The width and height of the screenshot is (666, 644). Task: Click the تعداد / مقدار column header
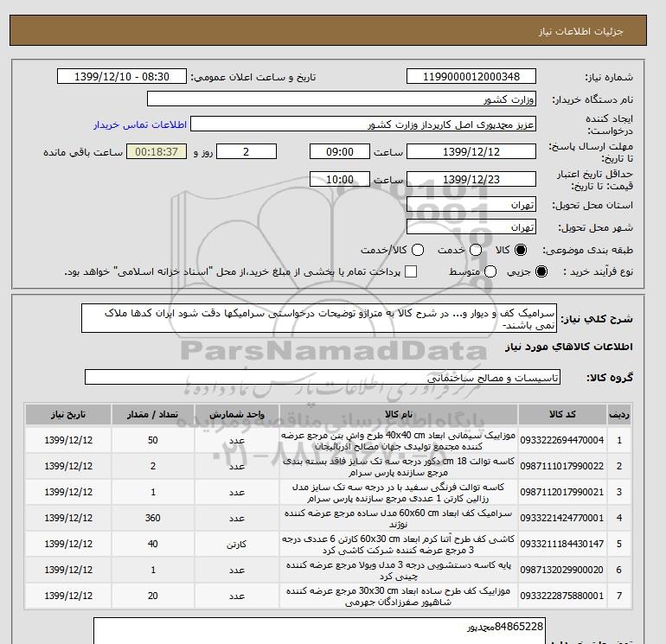tap(153, 414)
